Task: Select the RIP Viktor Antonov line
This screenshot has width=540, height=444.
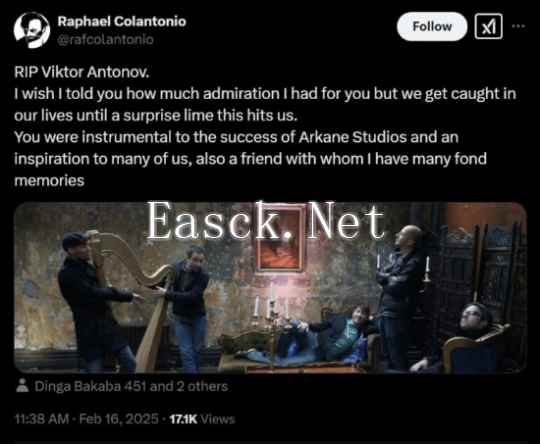Action: click(82, 72)
